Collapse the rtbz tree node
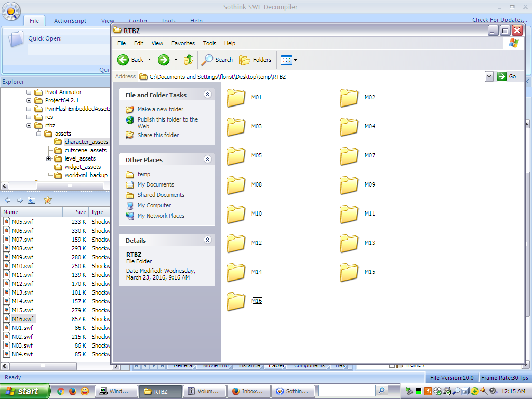This screenshot has height=399, width=532. [29, 125]
